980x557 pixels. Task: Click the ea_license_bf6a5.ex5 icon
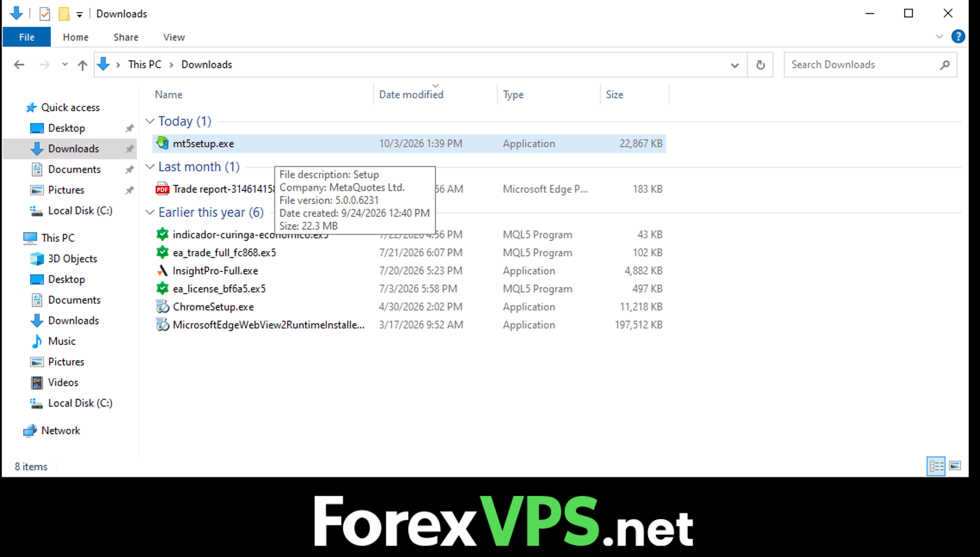(x=162, y=288)
